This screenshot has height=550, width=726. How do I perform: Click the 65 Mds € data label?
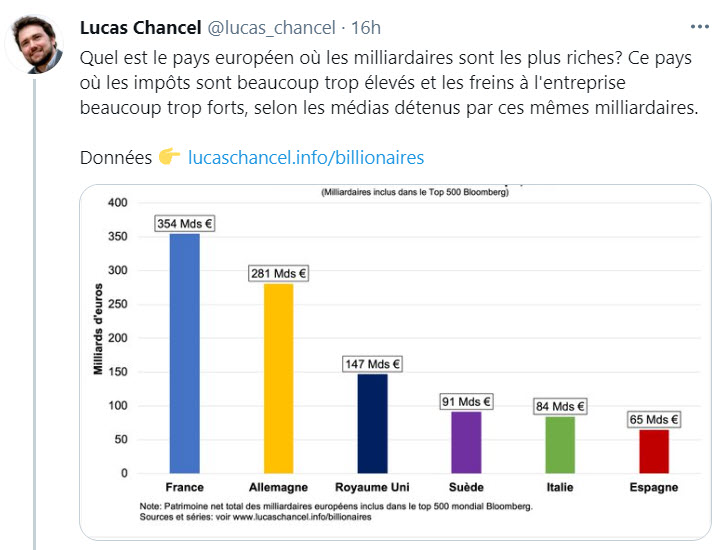[654, 420]
